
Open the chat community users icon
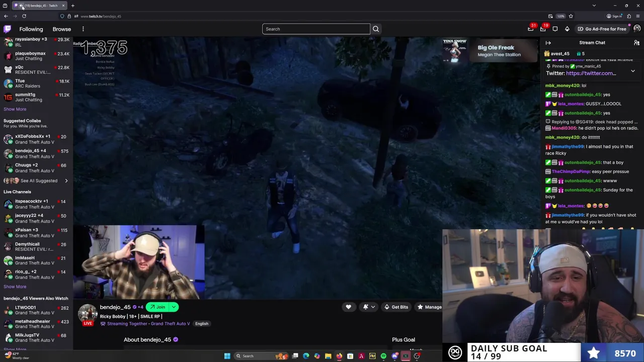[636, 43]
